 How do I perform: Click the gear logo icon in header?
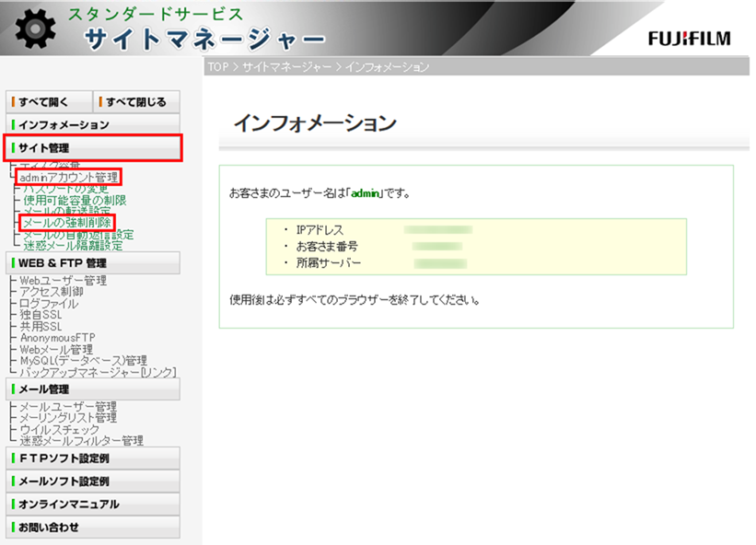36,29
